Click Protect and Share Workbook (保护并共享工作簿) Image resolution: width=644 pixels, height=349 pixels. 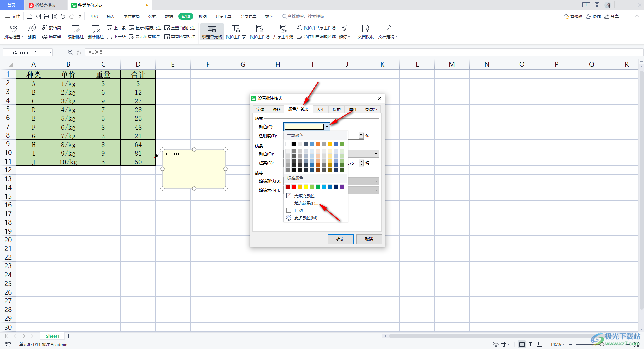(316, 28)
